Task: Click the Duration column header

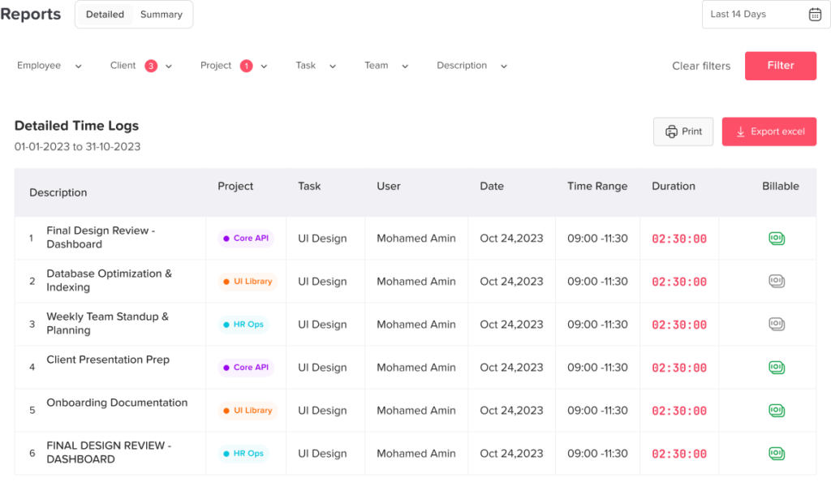Action: pyautogui.click(x=673, y=186)
